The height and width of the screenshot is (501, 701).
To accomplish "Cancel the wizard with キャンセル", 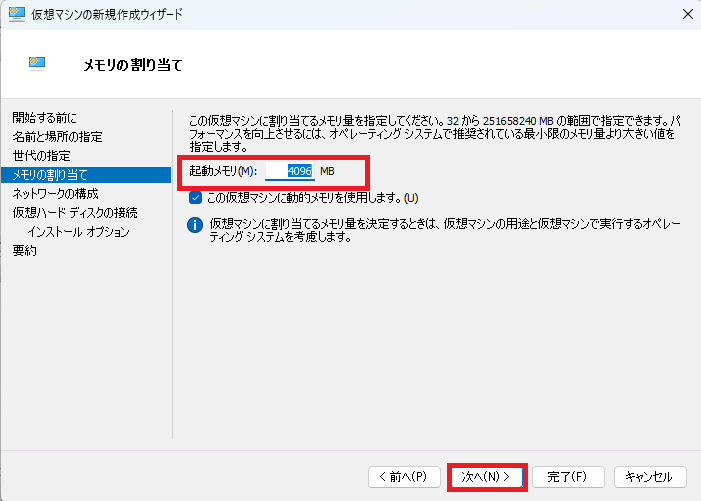I will pos(650,477).
